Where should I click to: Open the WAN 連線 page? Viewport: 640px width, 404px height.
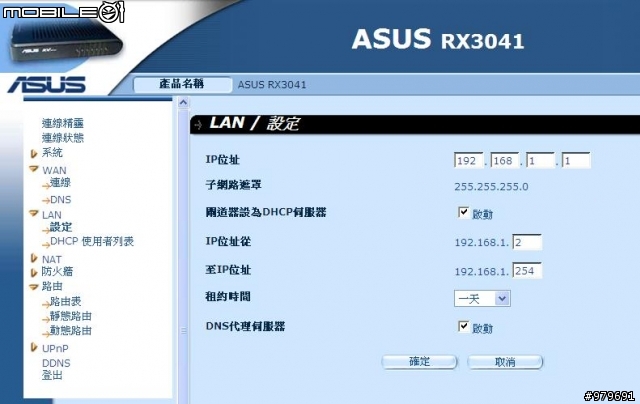pyautogui.click(x=60, y=182)
